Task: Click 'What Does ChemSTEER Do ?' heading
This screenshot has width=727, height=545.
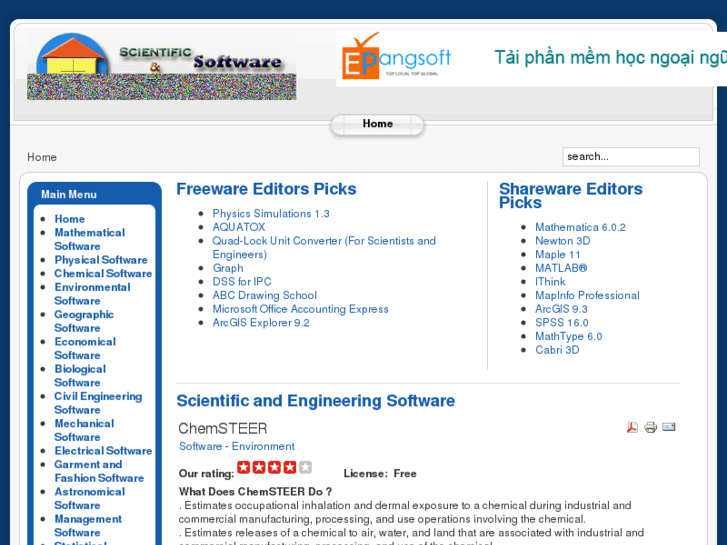Action: coord(255,492)
